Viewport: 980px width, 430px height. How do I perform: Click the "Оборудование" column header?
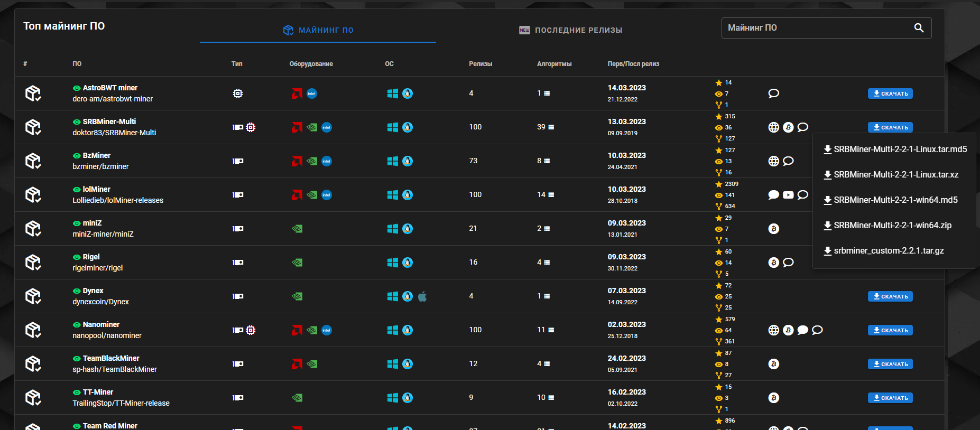(x=311, y=64)
